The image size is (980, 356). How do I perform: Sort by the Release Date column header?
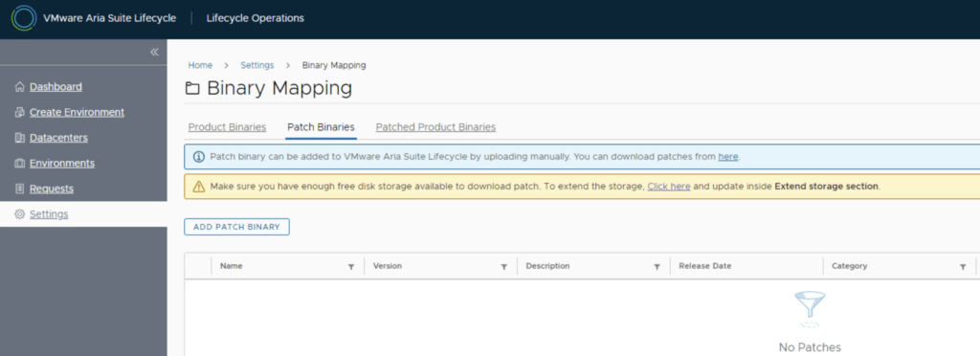tap(705, 266)
